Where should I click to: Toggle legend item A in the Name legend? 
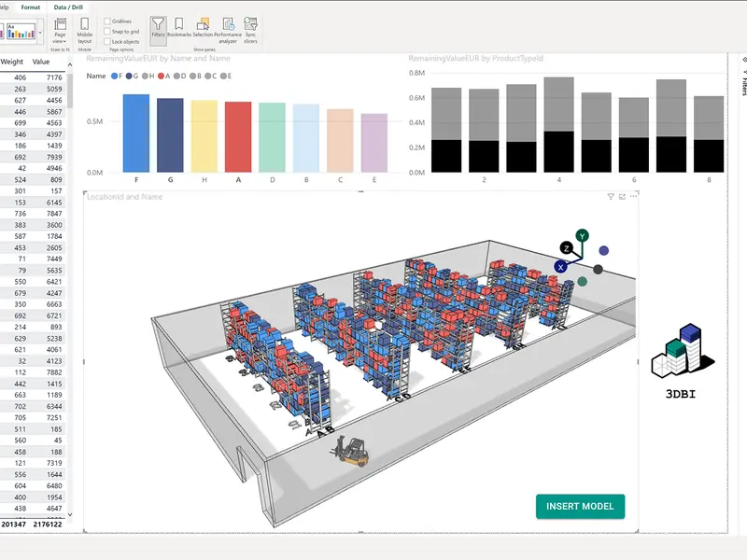tap(164, 77)
